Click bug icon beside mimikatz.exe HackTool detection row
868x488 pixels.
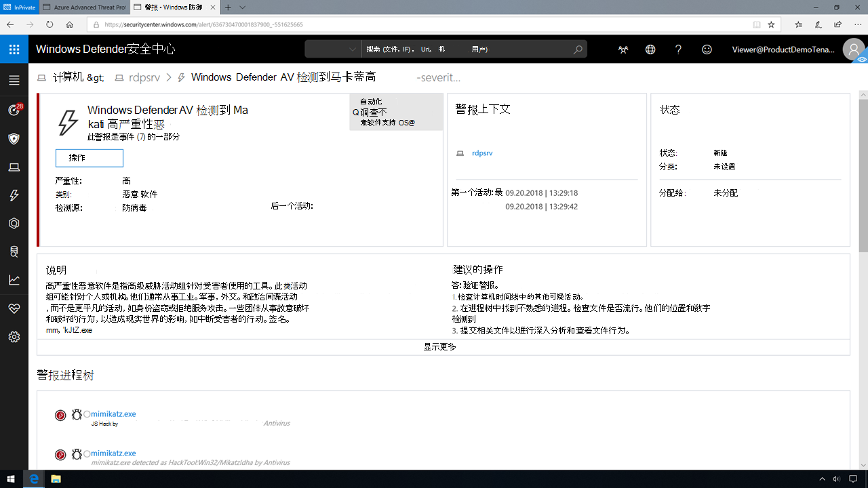pyautogui.click(x=77, y=454)
